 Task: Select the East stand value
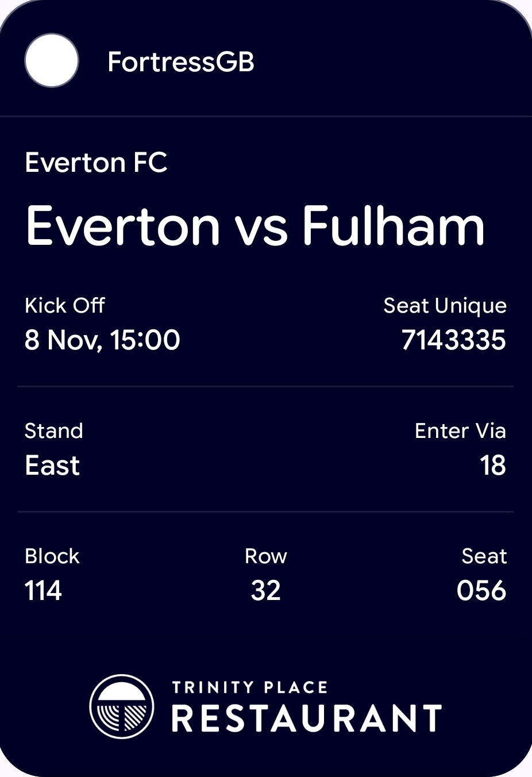coord(52,466)
